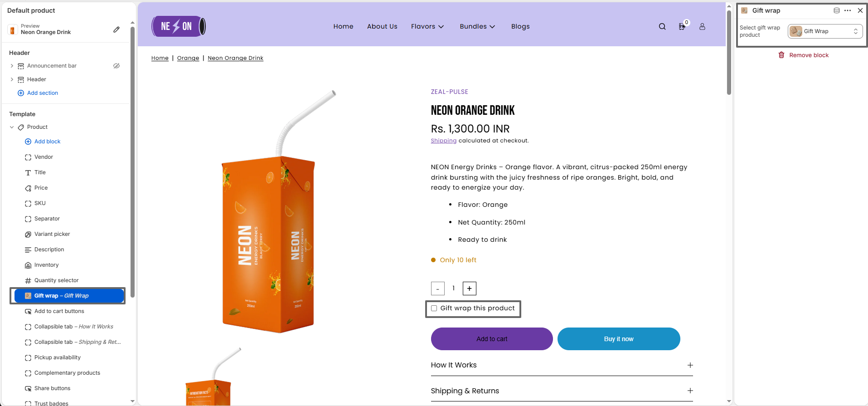Enable the 'Gift wrap this product' checkbox

[x=434, y=308]
